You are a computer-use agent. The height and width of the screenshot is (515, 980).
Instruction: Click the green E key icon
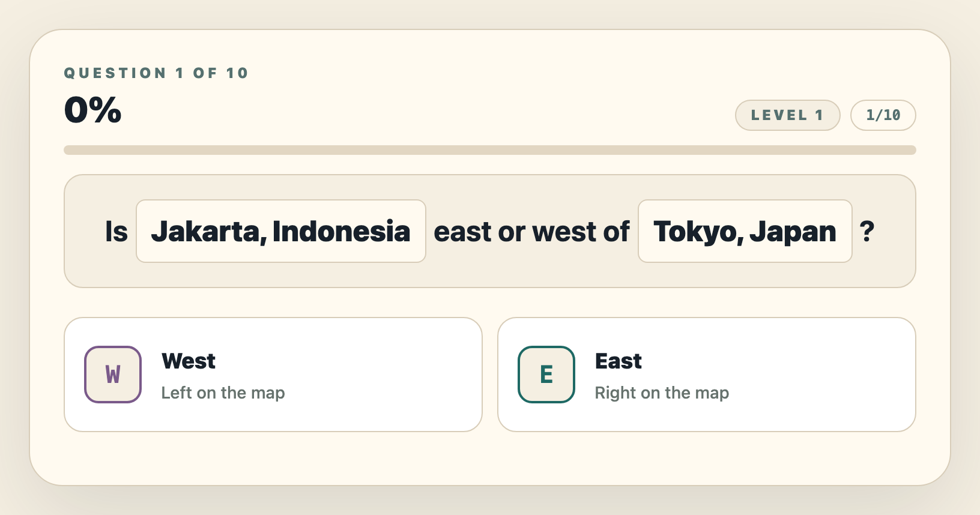(x=546, y=375)
